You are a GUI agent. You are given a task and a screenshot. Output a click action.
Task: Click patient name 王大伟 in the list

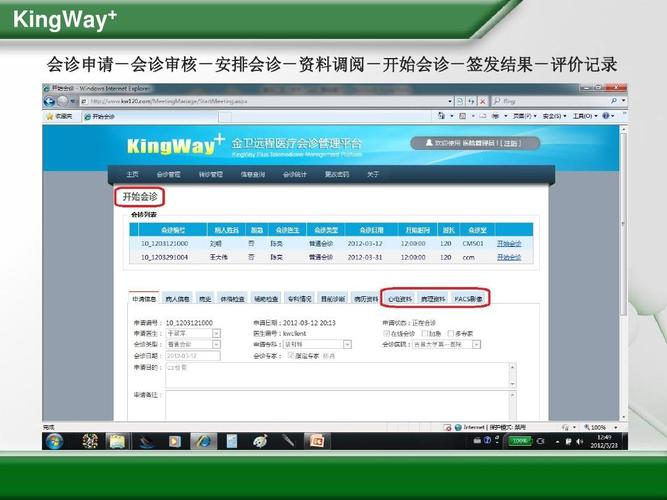(x=218, y=257)
